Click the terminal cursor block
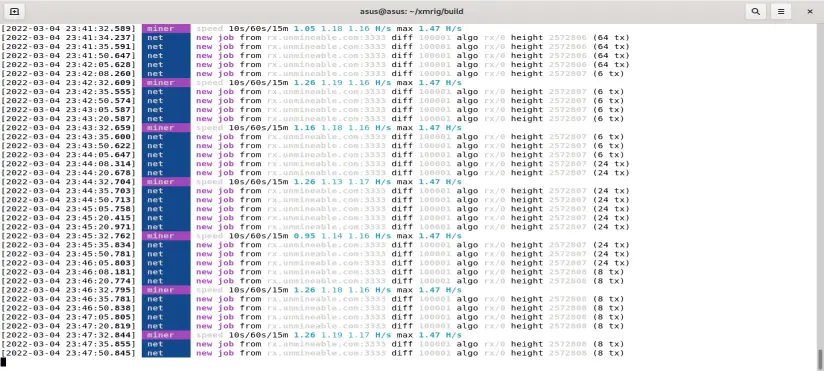 [3, 362]
